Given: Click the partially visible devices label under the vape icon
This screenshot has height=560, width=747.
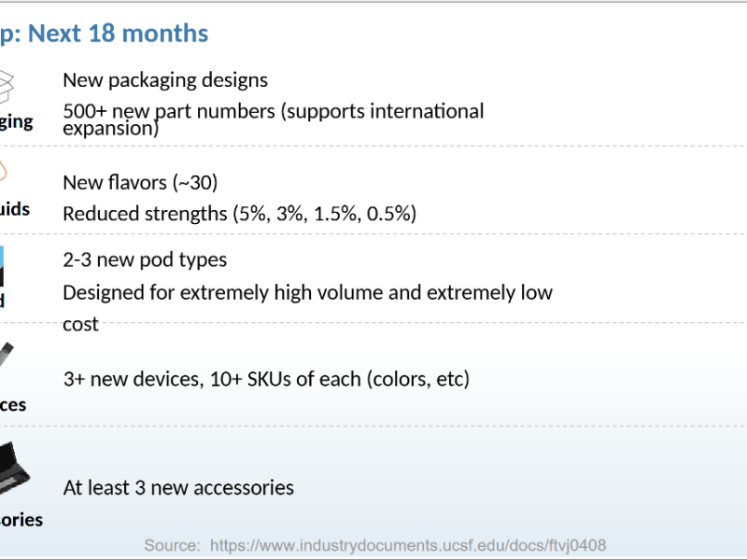Looking at the screenshot, I should (13, 405).
